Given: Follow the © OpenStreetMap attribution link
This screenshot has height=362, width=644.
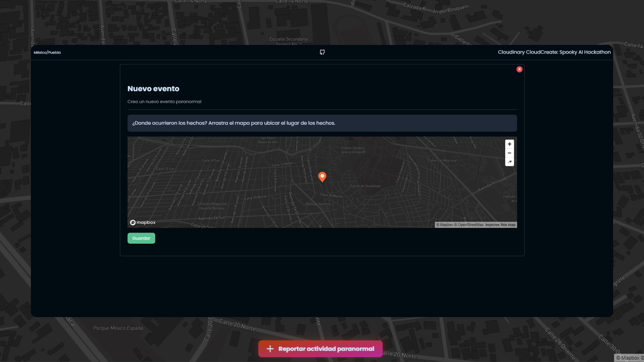Looking at the screenshot, I should point(469,225).
